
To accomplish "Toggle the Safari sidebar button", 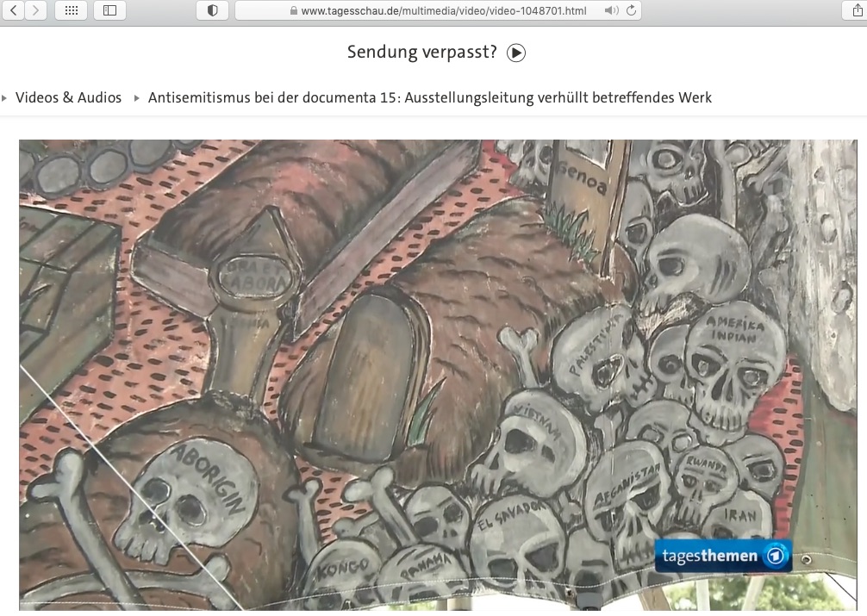I will coord(110,10).
